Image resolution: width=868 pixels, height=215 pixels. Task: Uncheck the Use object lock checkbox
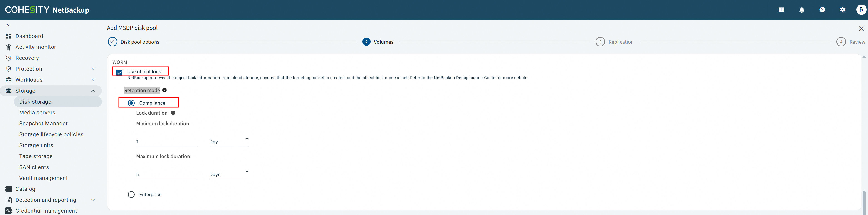(119, 72)
